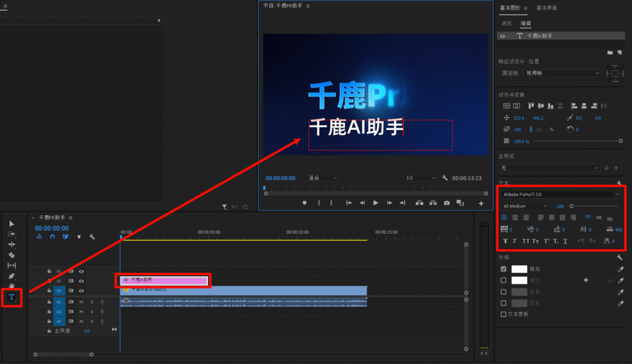
Task: Center align text horizontally
Action: point(515,217)
